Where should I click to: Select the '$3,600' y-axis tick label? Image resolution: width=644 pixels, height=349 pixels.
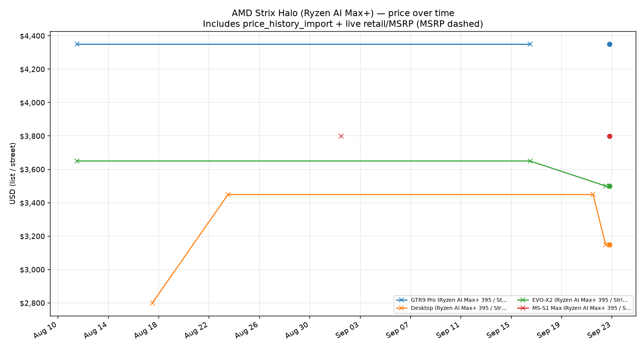[32, 170]
